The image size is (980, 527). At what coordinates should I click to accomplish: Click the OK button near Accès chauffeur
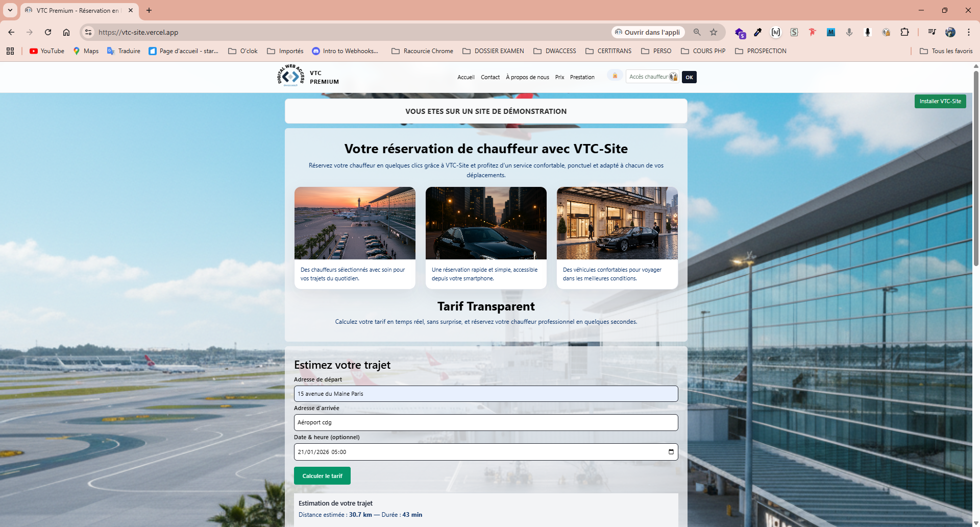689,77
